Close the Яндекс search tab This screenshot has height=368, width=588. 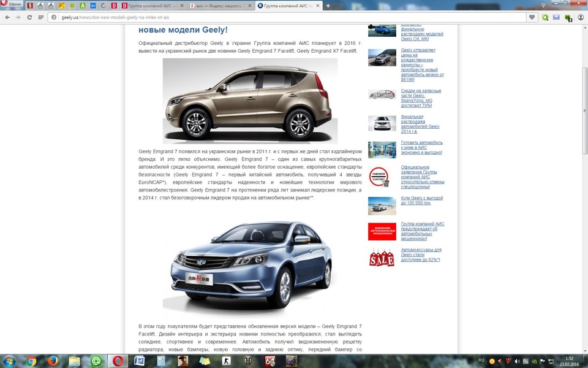point(250,6)
